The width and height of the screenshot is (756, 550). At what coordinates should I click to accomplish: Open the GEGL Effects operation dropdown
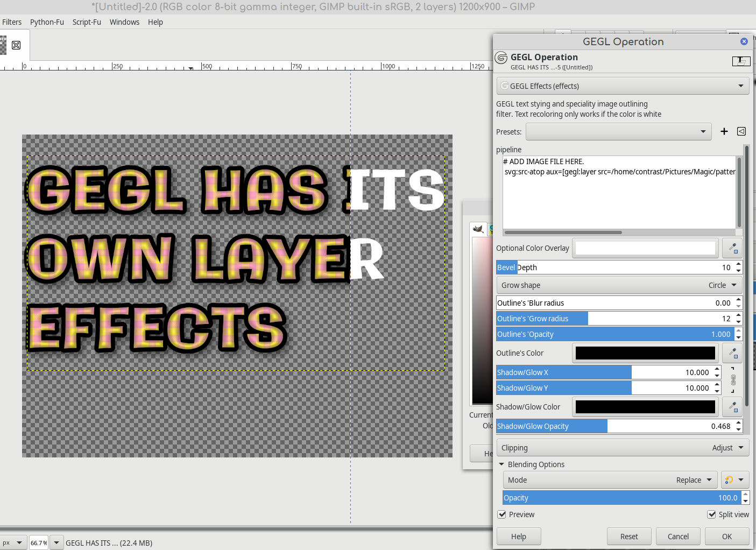(x=623, y=86)
